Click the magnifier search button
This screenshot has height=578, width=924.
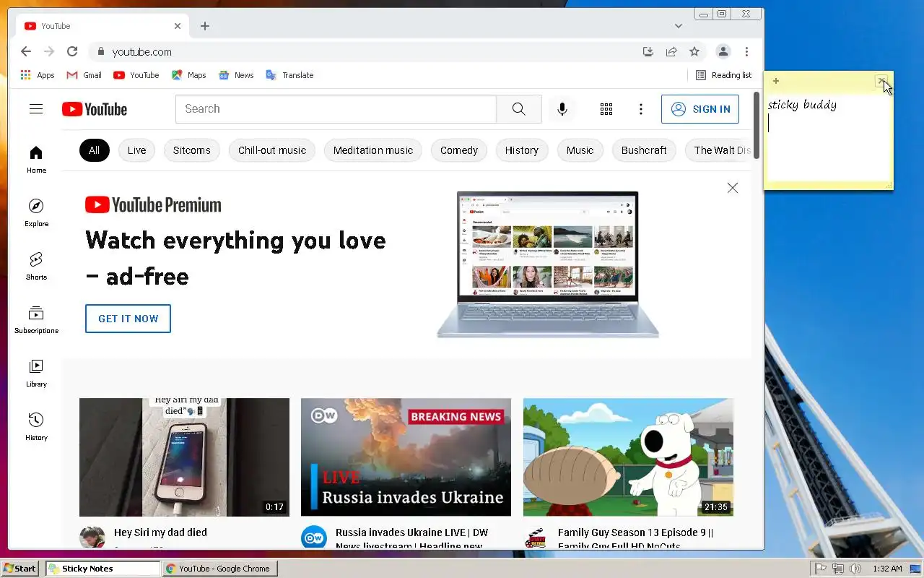click(x=518, y=109)
